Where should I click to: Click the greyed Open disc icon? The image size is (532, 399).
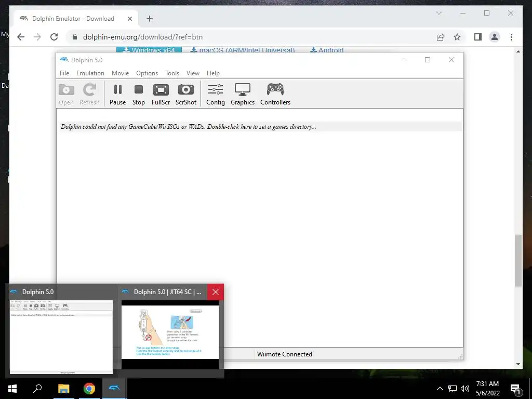(x=66, y=95)
